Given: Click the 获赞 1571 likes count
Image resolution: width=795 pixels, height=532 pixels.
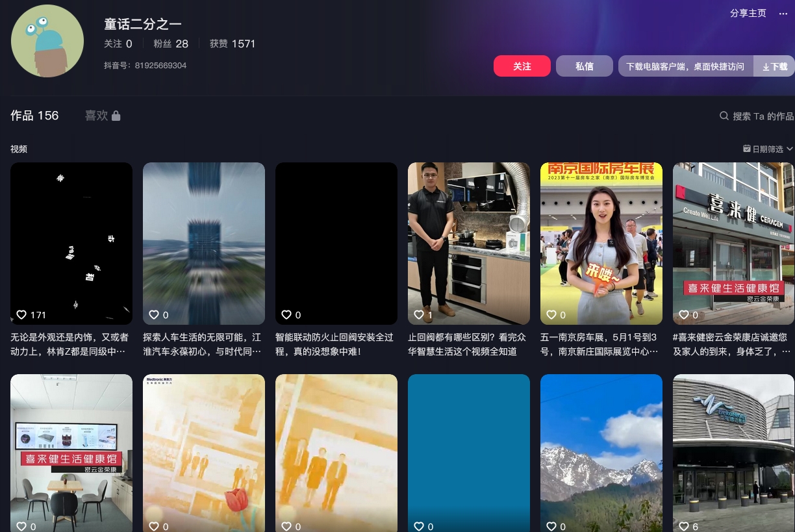Looking at the screenshot, I should pos(233,44).
